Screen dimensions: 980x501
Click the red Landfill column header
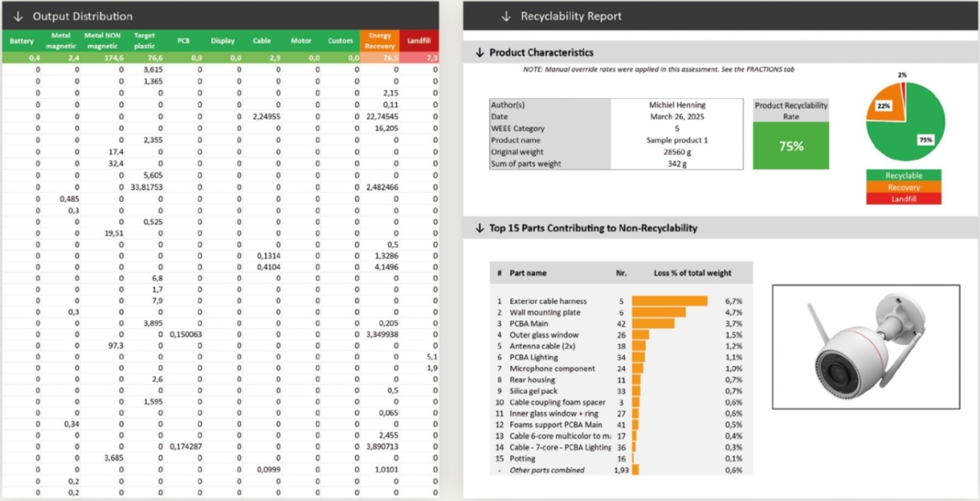click(x=419, y=41)
